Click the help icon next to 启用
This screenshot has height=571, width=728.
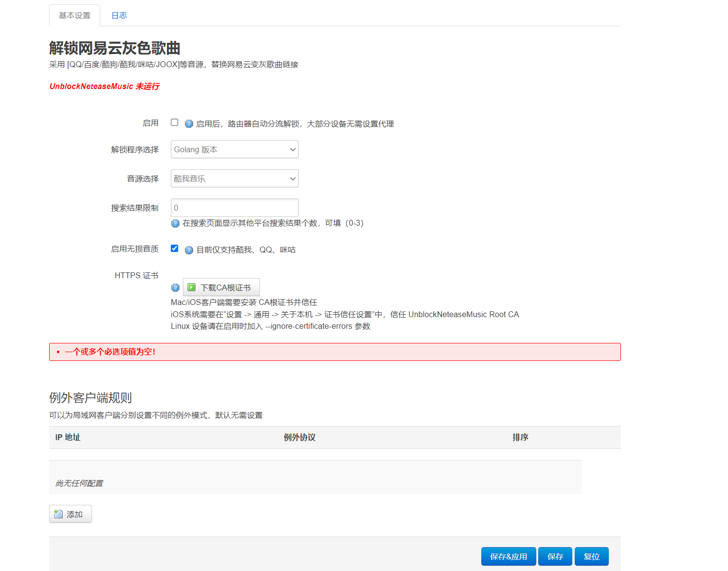coord(189,124)
